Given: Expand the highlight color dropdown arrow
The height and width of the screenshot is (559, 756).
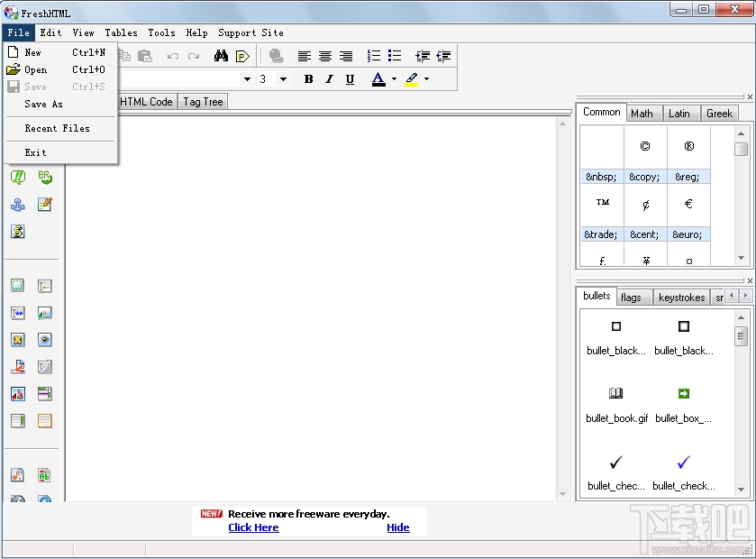Looking at the screenshot, I should (x=426, y=79).
